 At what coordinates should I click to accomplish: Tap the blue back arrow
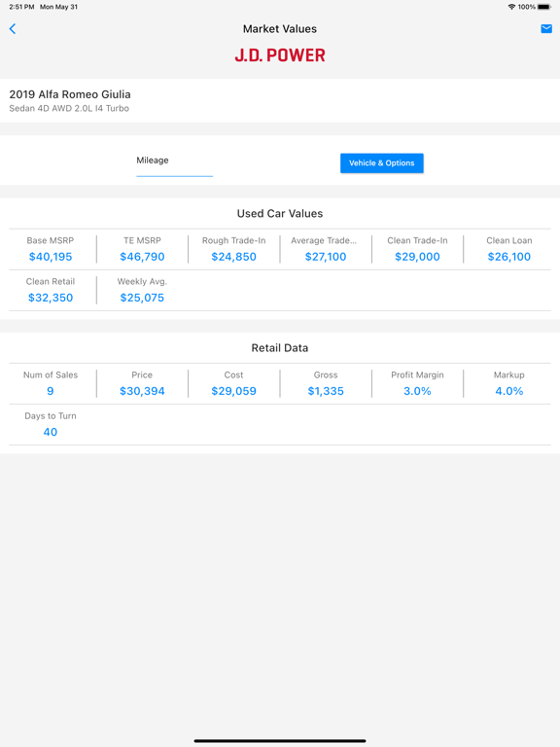pos(13,29)
